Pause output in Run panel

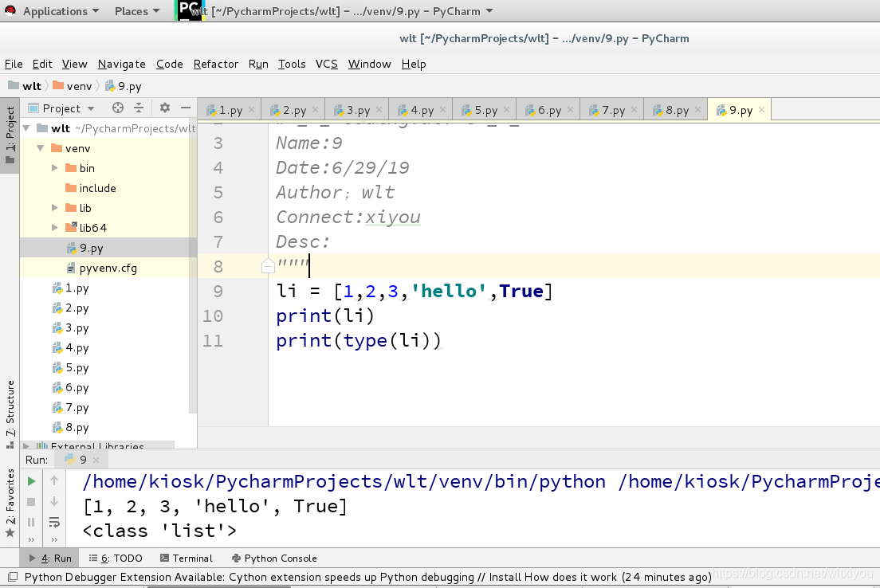pos(31,523)
